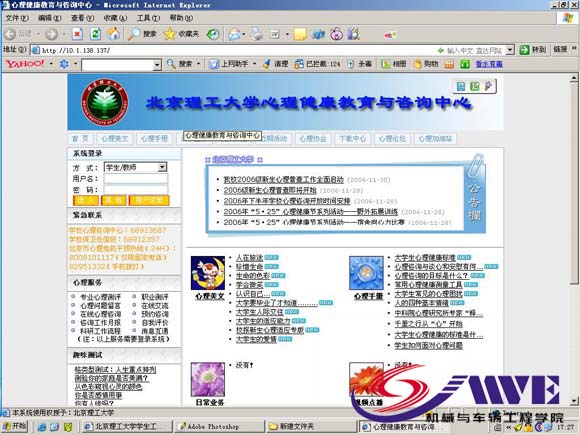Open the address bar dropdown arrow
The width and height of the screenshot is (580, 435).
(510, 50)
